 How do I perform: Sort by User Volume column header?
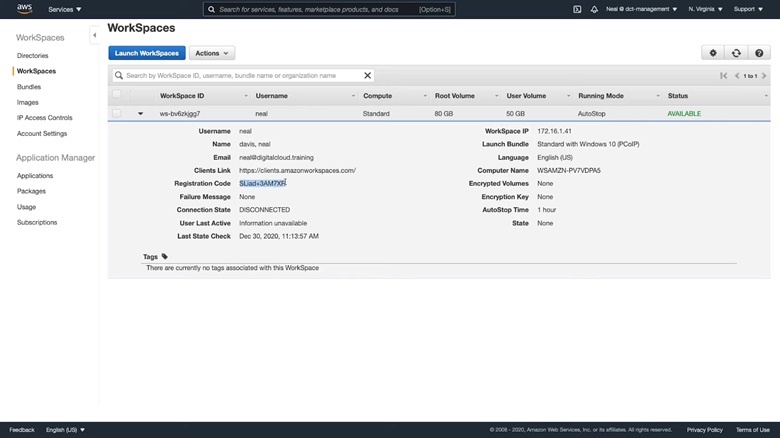point(526,96)
